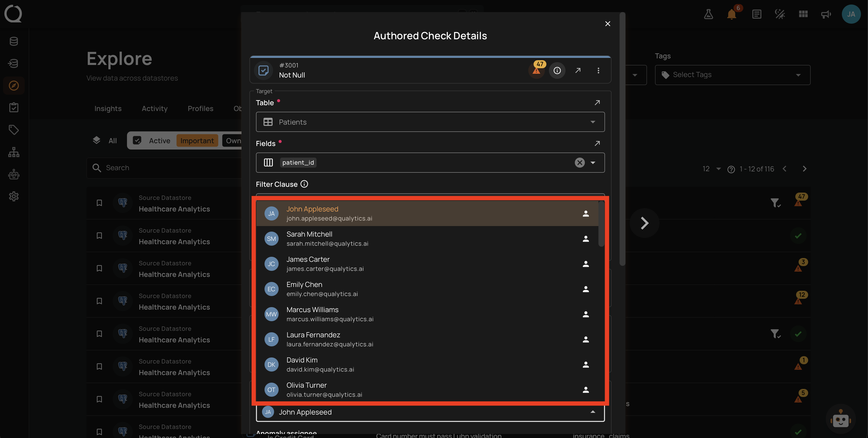Toggle the Important filter chip
The height and width of the screenshot is (438, 868).
[197, 141]
